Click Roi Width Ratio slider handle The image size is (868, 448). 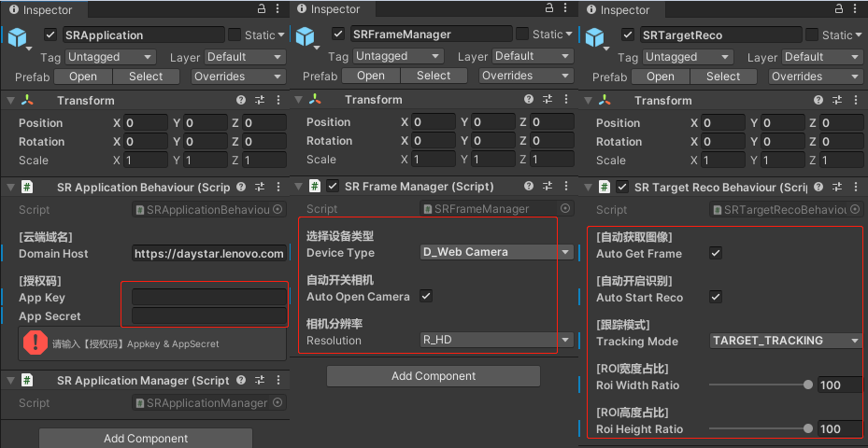click(808, 385)
